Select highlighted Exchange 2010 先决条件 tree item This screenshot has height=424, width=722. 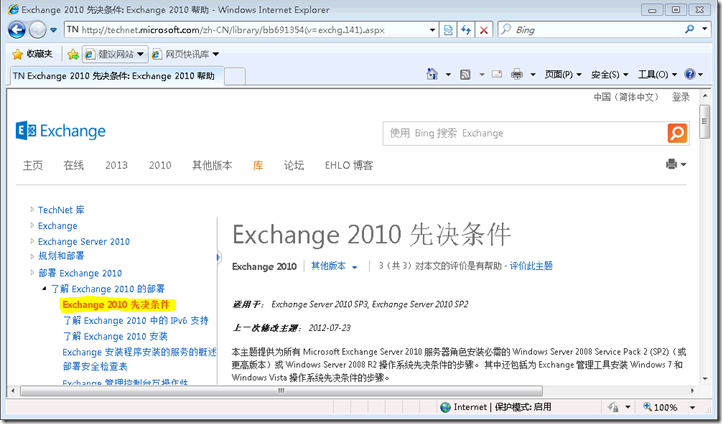tap(116, 305)
